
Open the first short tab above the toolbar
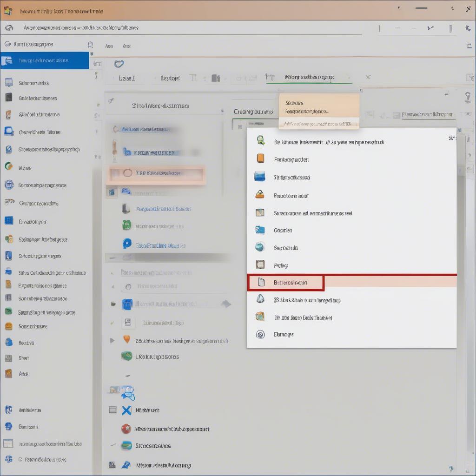point(109,46)
